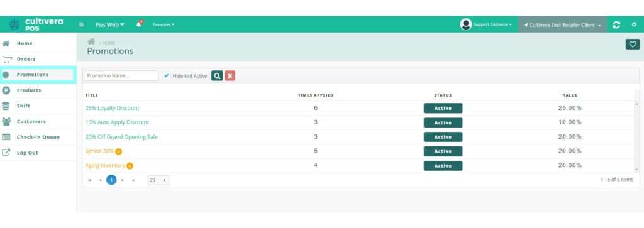
Task: Click the Promotion Name search field
Action: click(x=121, y=76)
